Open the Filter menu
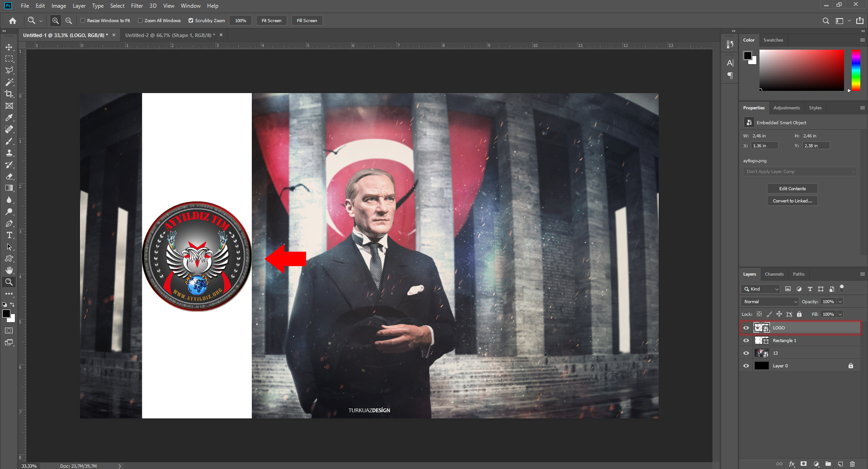868x469 pixels. (137, 6)
